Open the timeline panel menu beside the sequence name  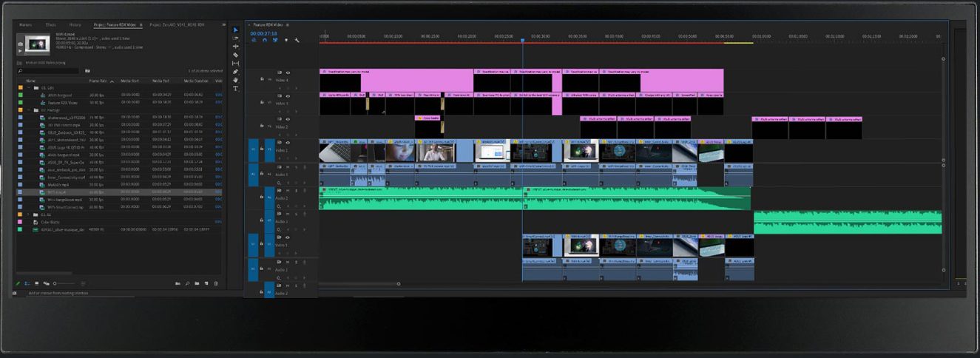coord(288,24)
